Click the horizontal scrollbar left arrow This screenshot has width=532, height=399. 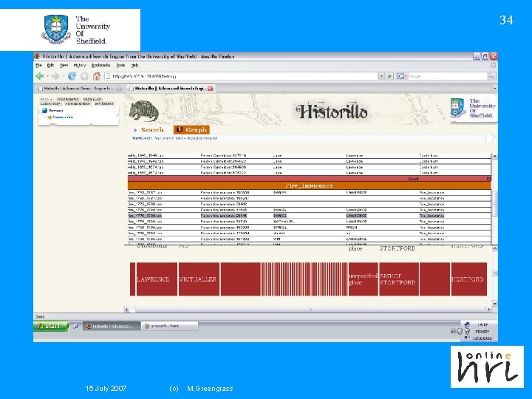tap(127, 309)
